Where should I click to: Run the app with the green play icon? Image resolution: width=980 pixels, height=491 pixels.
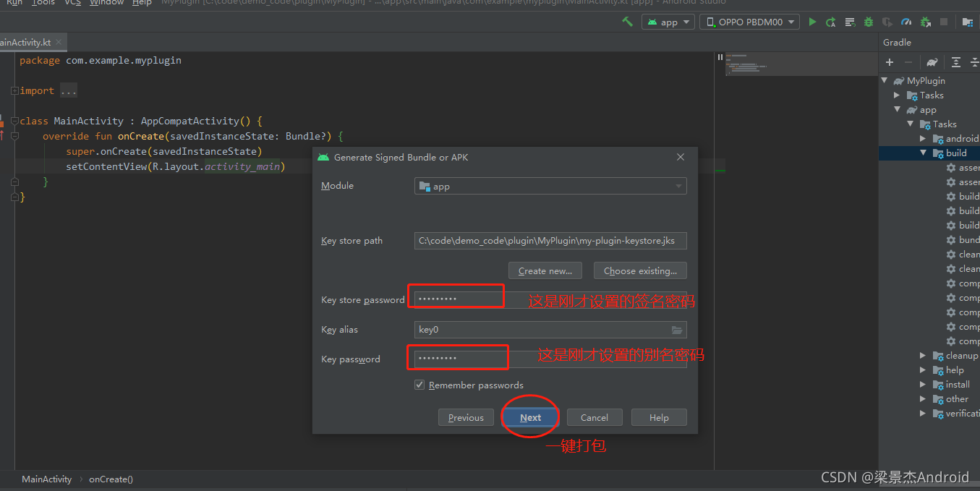pyautogui.click(x=812, y=22)
